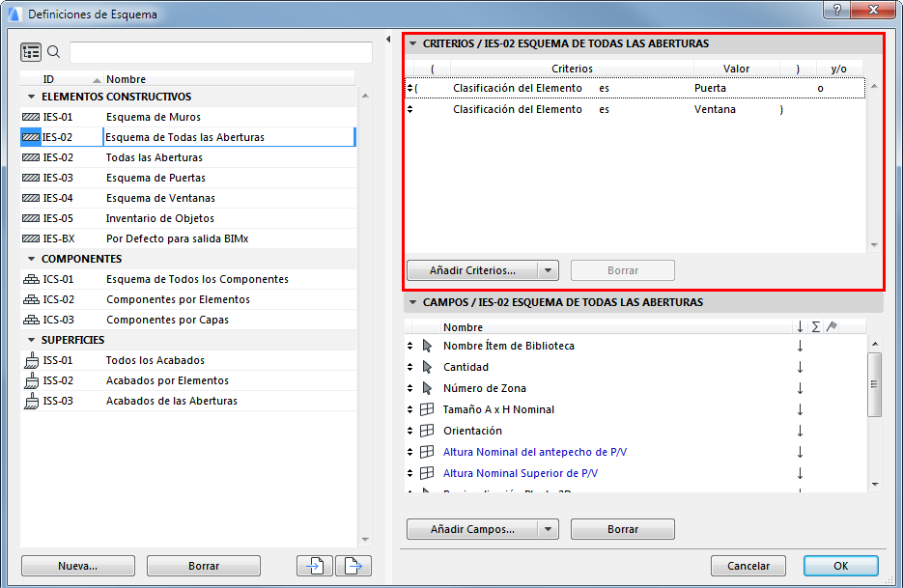Click the icon beside IES-BX BIMx schema

31,238
